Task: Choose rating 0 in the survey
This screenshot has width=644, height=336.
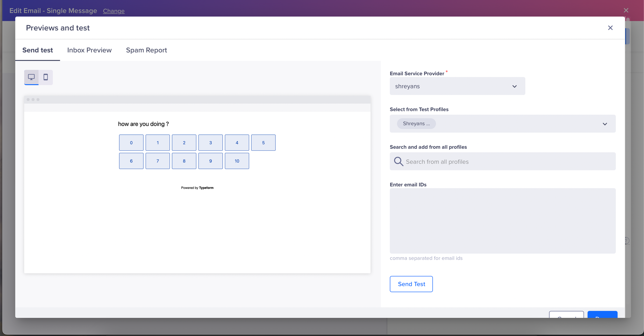Action: (131, 143)
